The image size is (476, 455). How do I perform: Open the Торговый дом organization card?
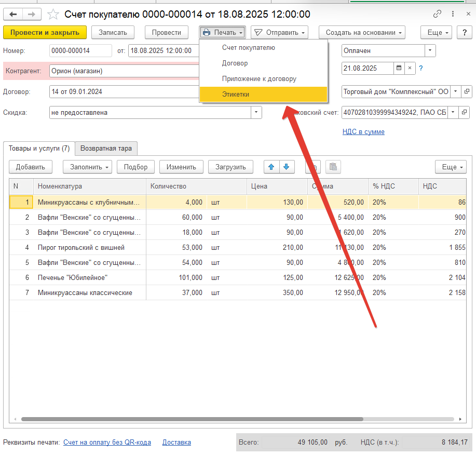point(467,91)
